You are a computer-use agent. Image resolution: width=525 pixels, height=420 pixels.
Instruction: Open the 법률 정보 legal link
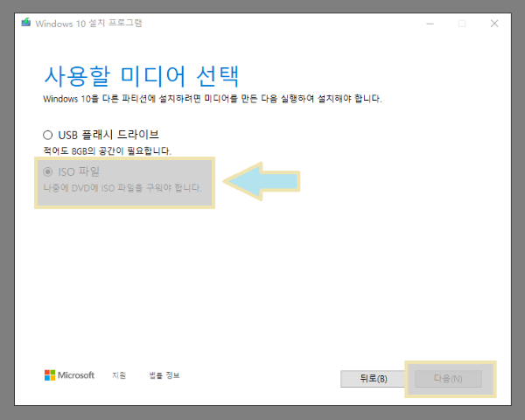[164, 375]
